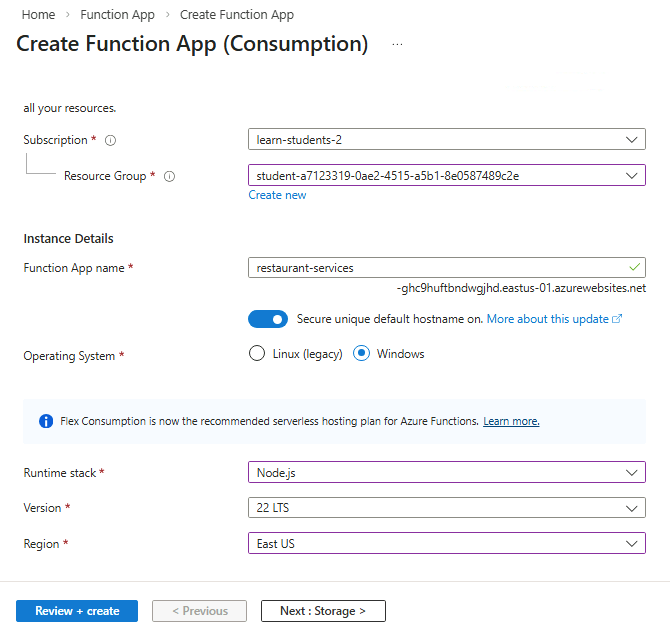Expand the Version 22 LTS dropdown

click(x=446, y=508)
